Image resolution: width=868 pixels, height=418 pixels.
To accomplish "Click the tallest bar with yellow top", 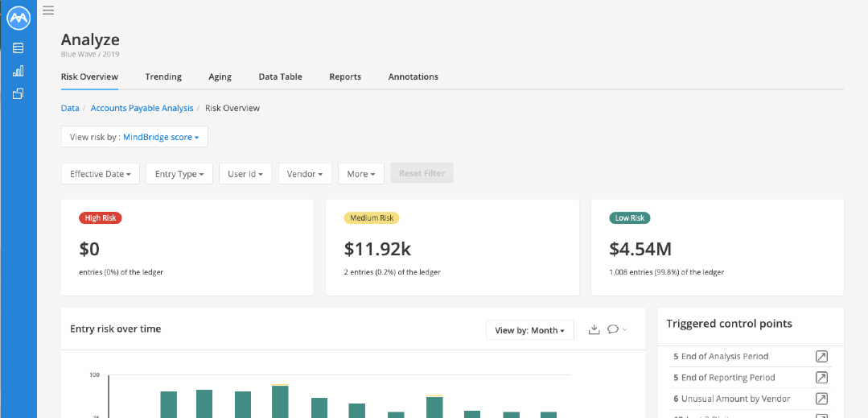I will [280, 401].
